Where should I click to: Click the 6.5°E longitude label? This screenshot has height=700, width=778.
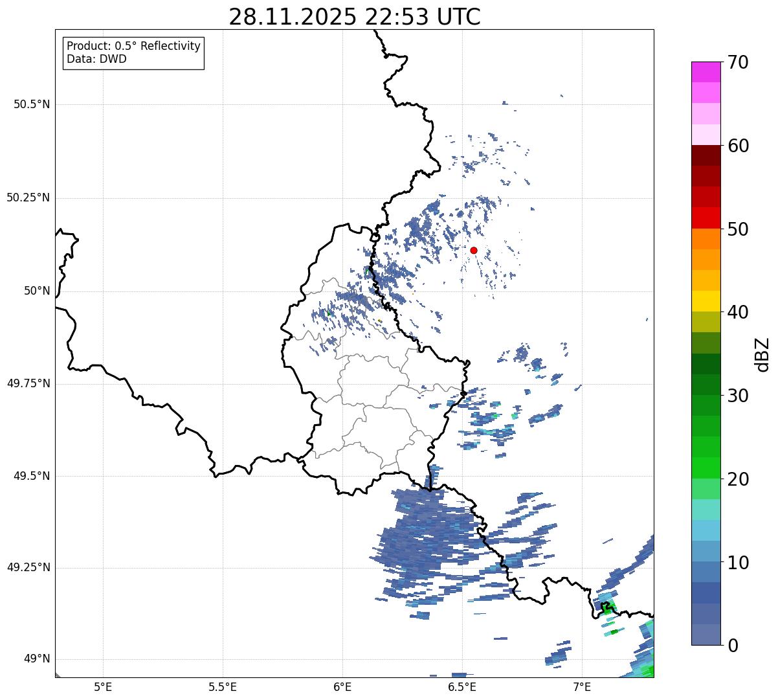point(462,687)
